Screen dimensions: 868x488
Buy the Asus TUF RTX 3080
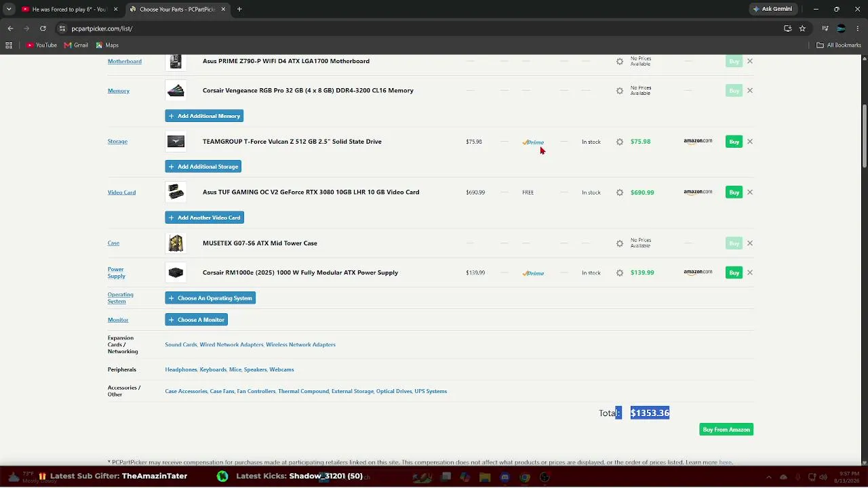[x=734, y=192]
